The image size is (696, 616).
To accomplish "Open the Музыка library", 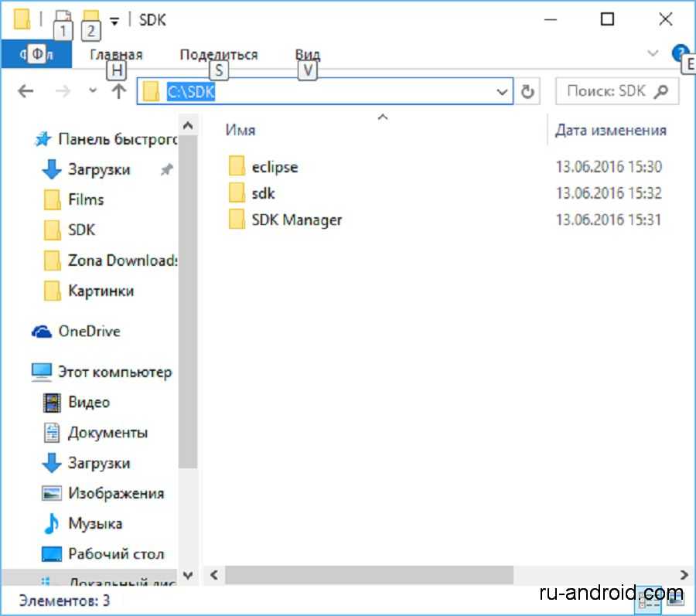I will pyautogui.click(x=95, y=523).
